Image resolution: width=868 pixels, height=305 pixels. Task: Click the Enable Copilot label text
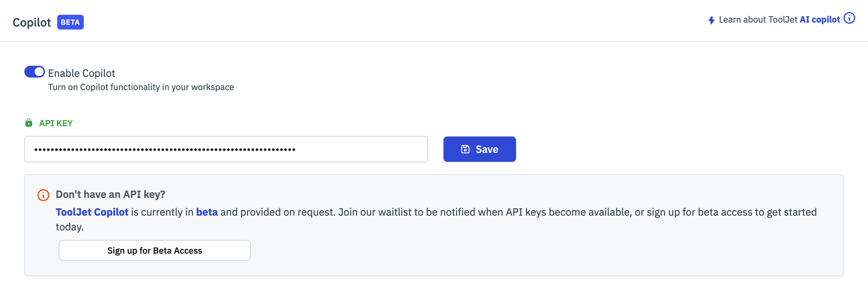coord(82,73)
